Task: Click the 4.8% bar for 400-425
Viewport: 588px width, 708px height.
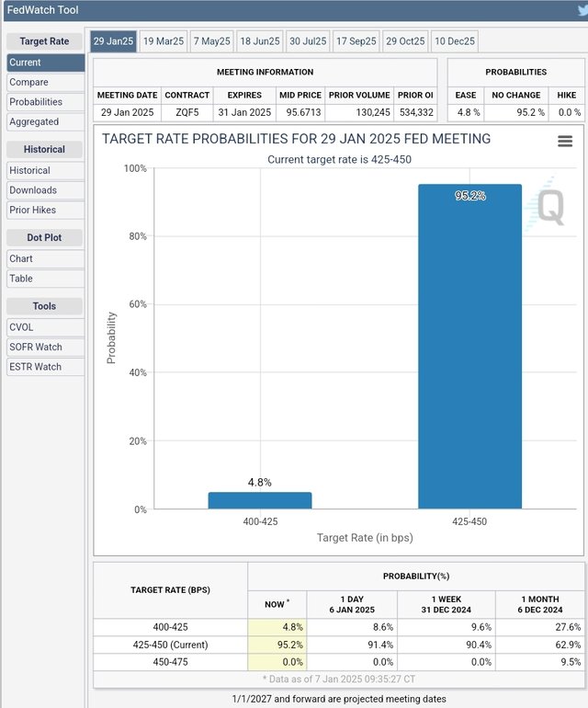Action: pos(260,501)
